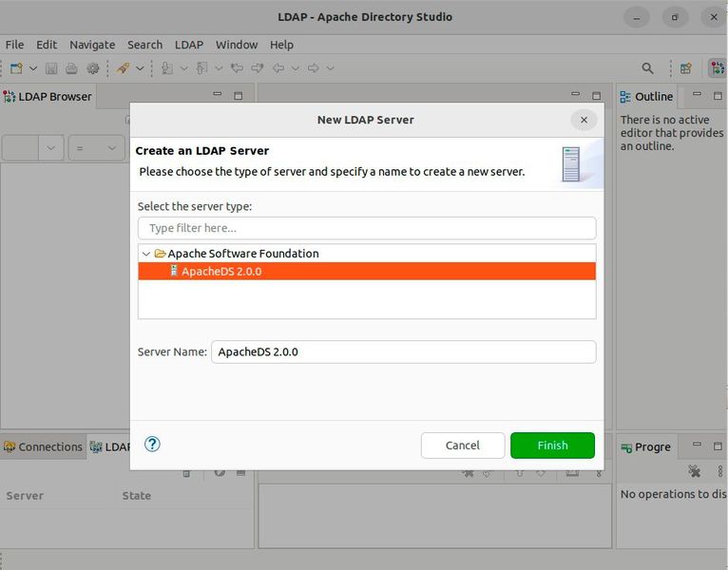
Task: Maximize the central editor area
Action: click(597, 96)
